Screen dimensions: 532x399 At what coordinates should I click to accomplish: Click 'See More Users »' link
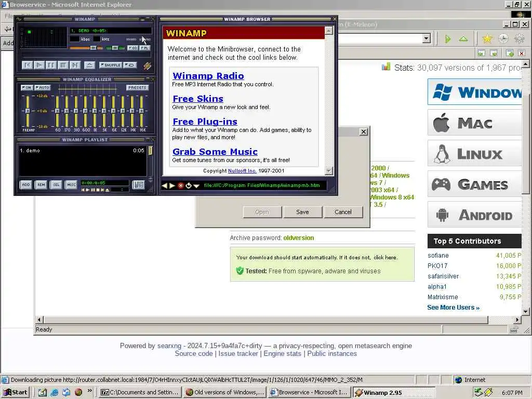pyautogui.click(x=453, y=308)
